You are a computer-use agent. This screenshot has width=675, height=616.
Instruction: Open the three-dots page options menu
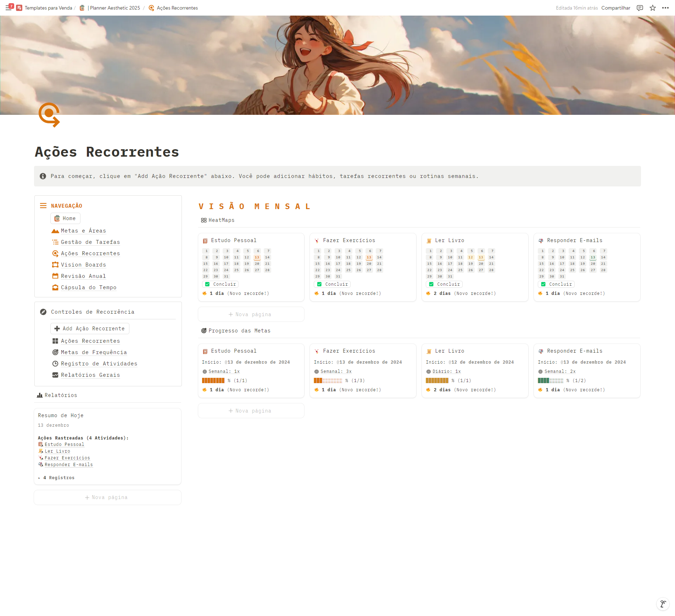click(665, 8)
